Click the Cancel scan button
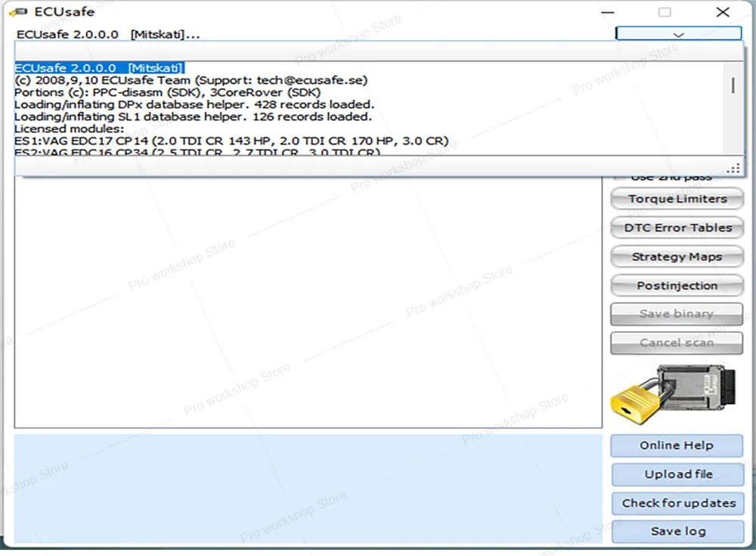Image resolution: width=756 pixels, height=556 pixels. point(677,343)
